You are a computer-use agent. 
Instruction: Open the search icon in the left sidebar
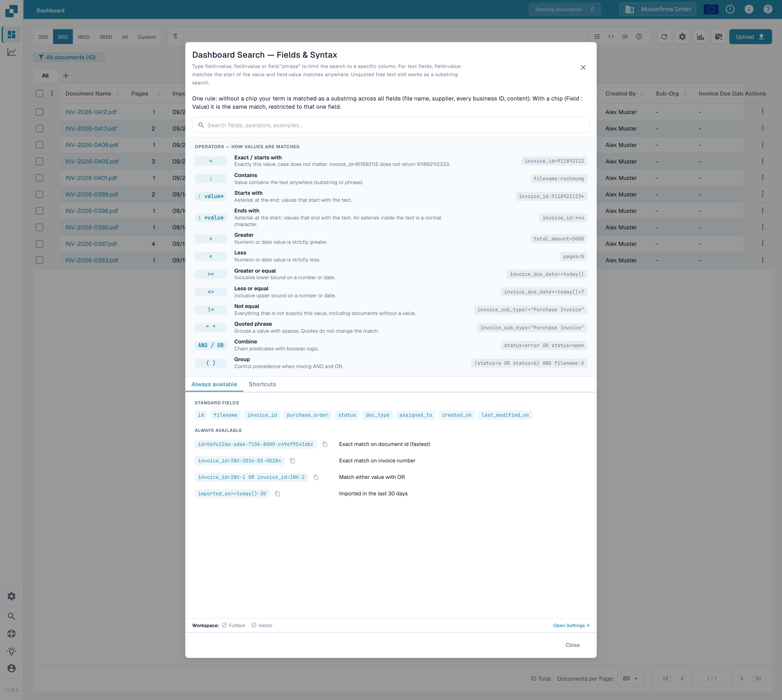point(12,617)
